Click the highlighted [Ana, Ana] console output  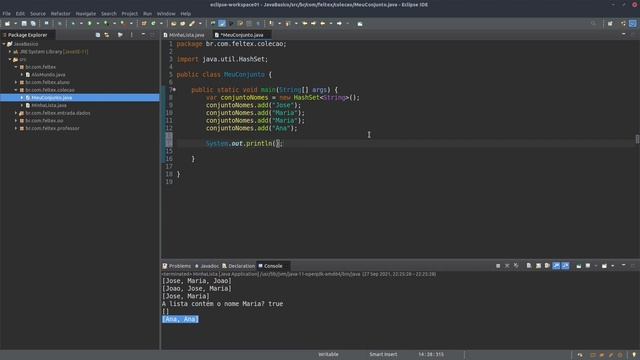(180, 319)
